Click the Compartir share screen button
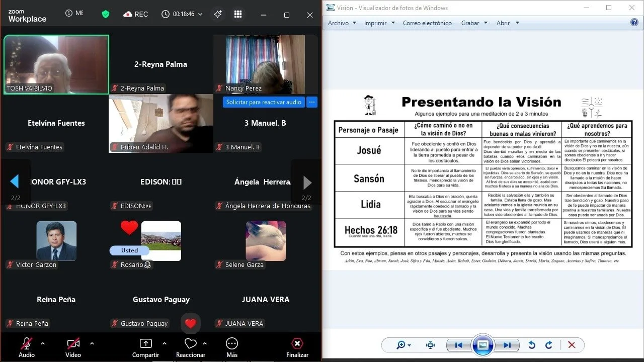 [x=145, y=347]
